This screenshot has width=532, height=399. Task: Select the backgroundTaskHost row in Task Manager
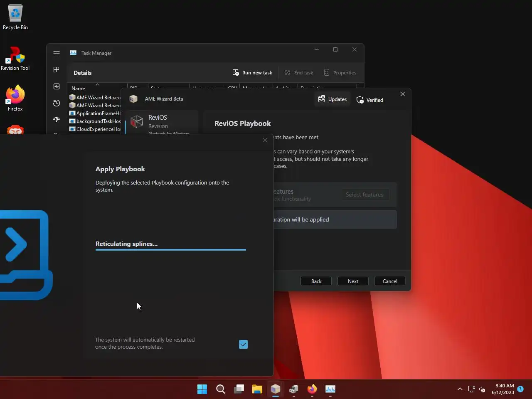coord(95,121)
